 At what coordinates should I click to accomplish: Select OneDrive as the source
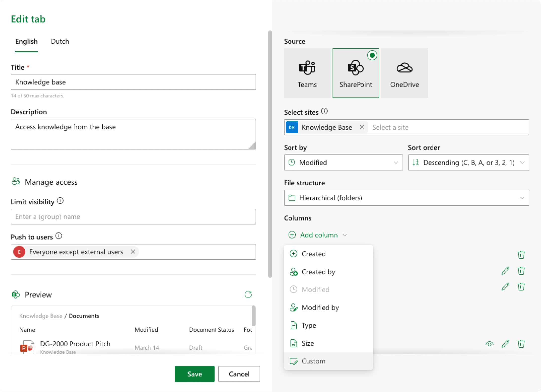(x=404, y=73)
